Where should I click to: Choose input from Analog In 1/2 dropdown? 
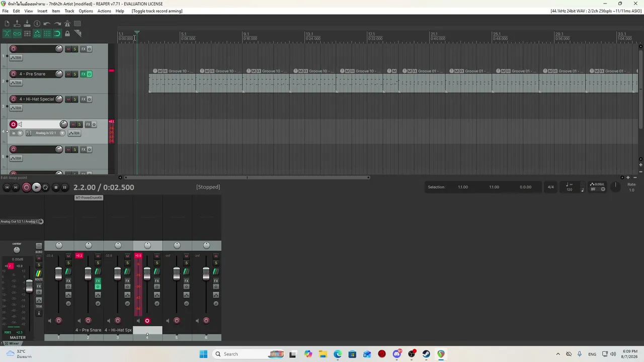point(49,133)
